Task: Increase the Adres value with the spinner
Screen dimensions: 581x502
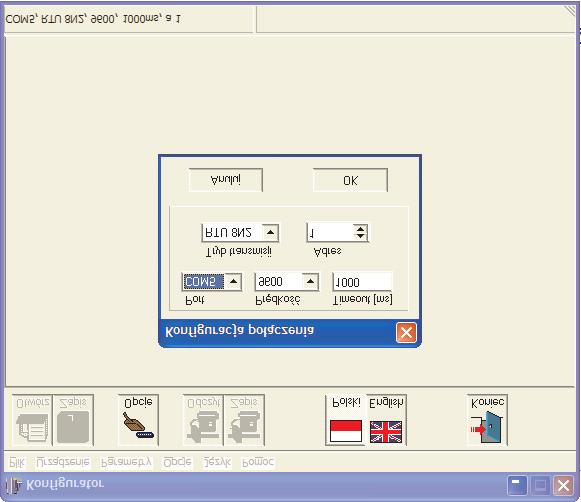Action: click(360, 236)
